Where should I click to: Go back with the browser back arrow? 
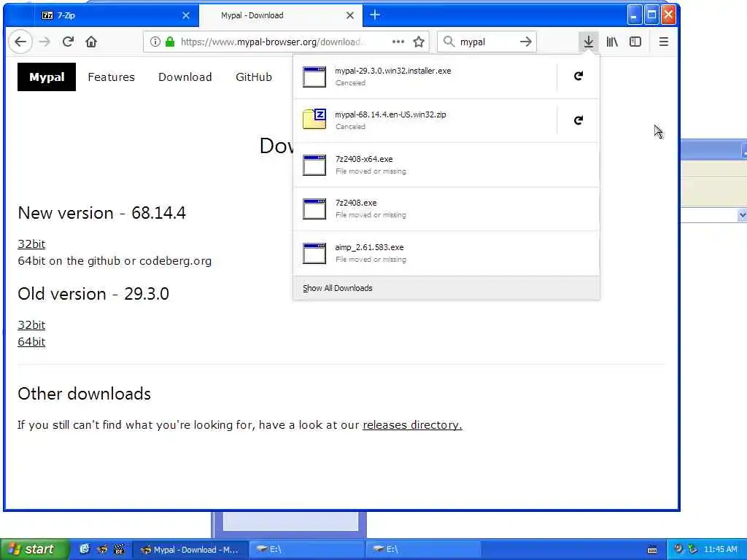[20, 42]
